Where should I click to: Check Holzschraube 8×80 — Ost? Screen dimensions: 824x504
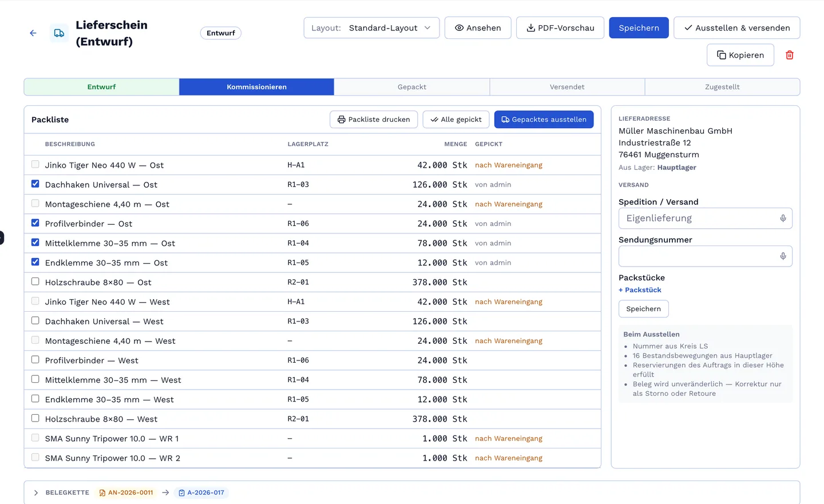point(35,281)
